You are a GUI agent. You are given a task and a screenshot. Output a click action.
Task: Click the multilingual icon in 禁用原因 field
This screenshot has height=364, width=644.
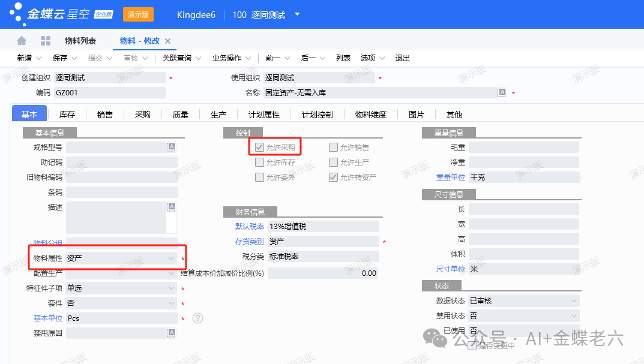pyautogui.click(x=171, y=333)
